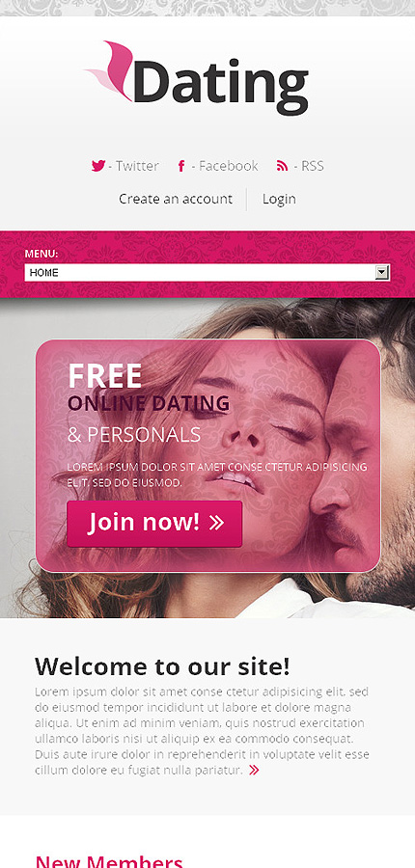Subscribe via the RSS text link

pos(309,166)
